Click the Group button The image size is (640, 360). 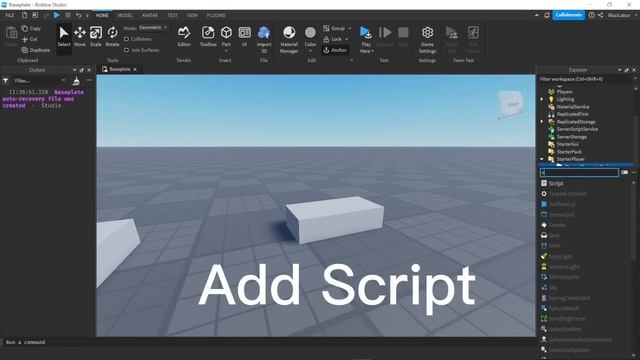[334, 28]
